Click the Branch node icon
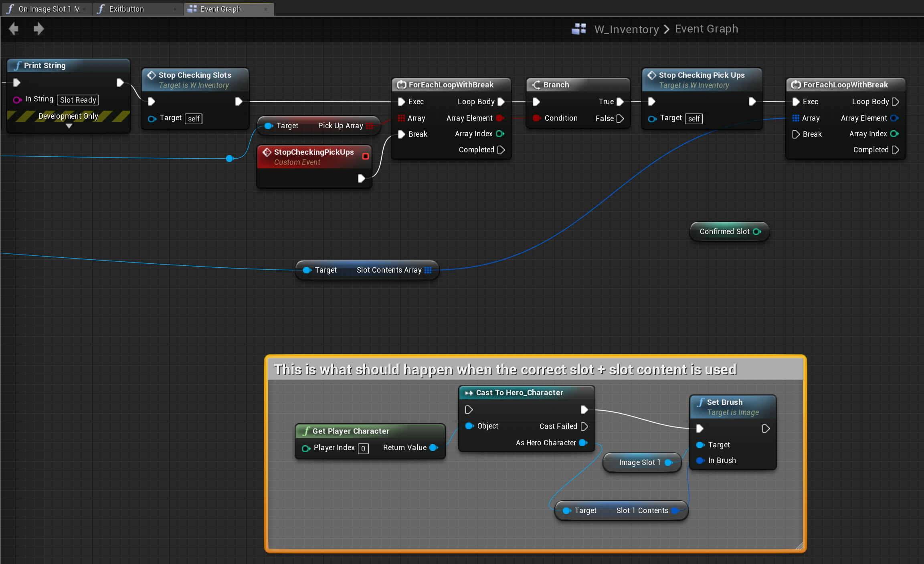 [536, 85]
